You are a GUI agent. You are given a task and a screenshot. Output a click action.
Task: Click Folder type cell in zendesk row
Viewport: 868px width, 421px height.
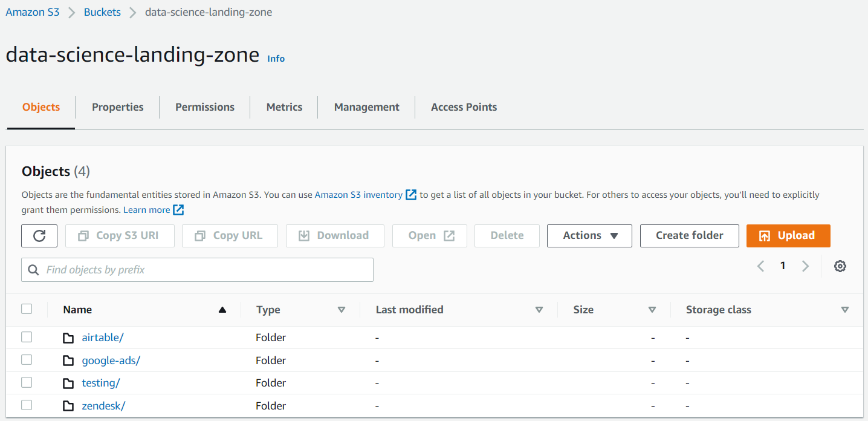tap(271, 406)
